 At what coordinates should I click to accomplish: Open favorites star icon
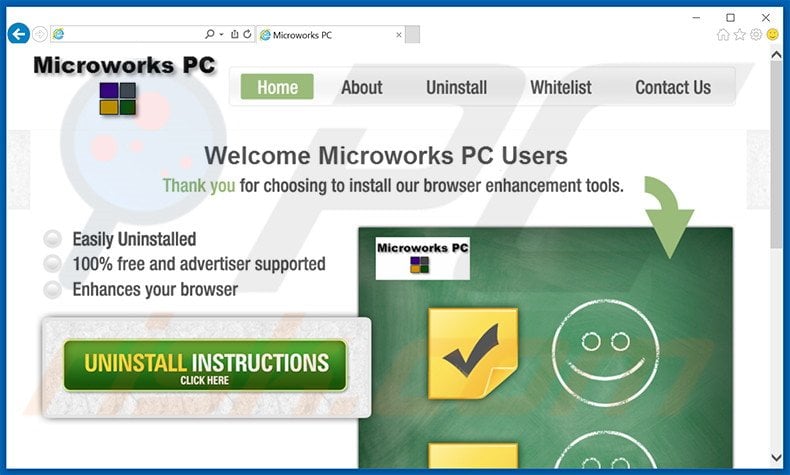click(x=740, y=34)
